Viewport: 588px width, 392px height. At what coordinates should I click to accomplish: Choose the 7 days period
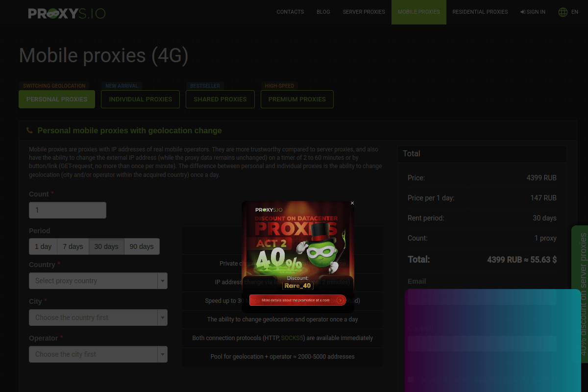(73, 246)
